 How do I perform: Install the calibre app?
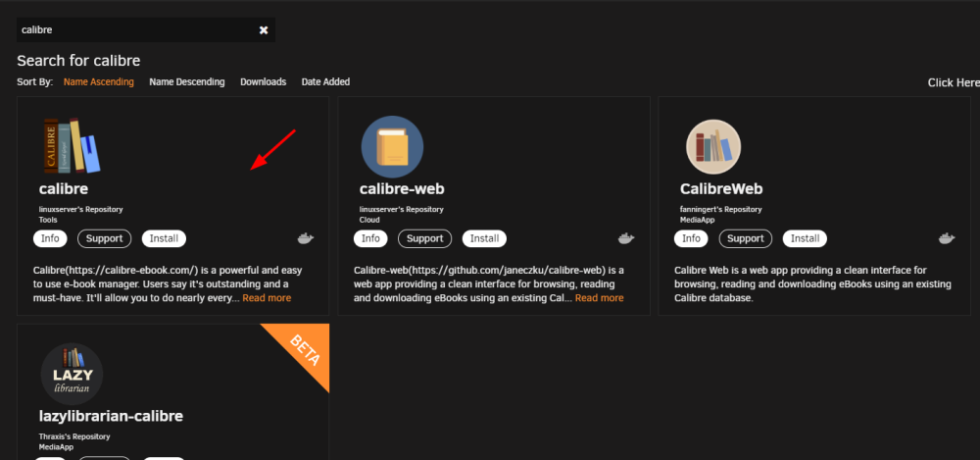[164, 238]
